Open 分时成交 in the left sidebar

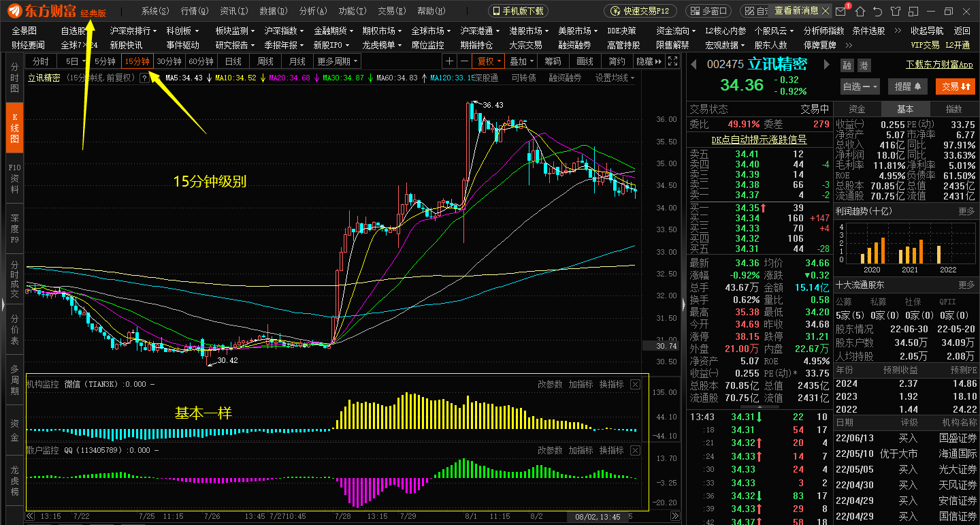pos(14,279)
